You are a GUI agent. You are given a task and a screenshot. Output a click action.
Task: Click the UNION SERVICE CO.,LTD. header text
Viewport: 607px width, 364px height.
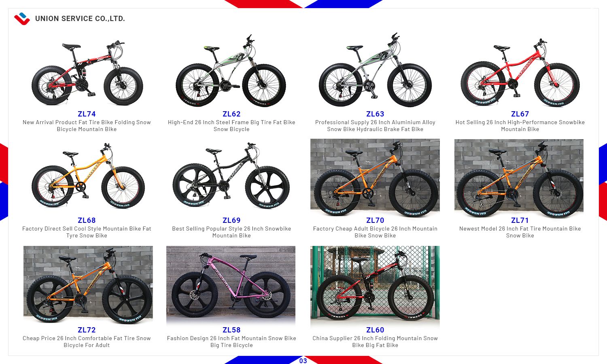pos(80,19)
